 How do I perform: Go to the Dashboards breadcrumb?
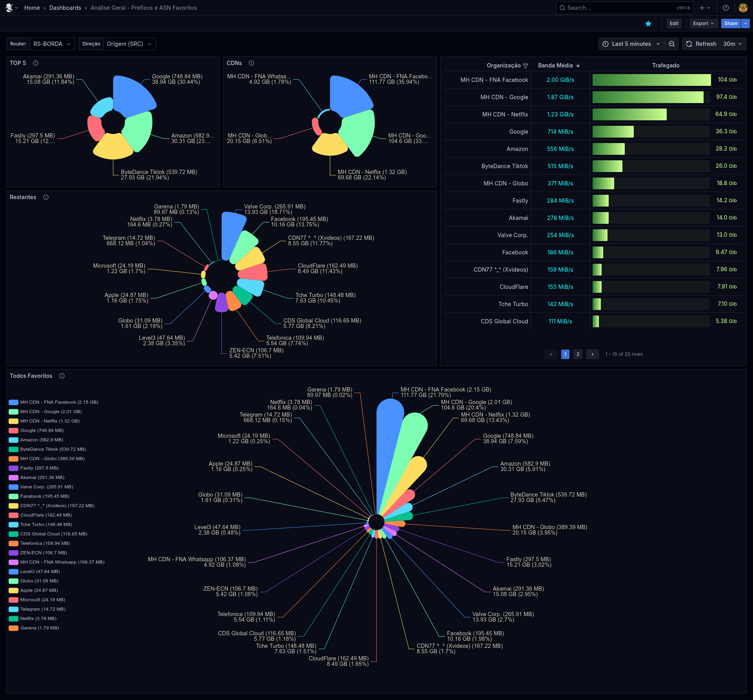pos(65,8)
